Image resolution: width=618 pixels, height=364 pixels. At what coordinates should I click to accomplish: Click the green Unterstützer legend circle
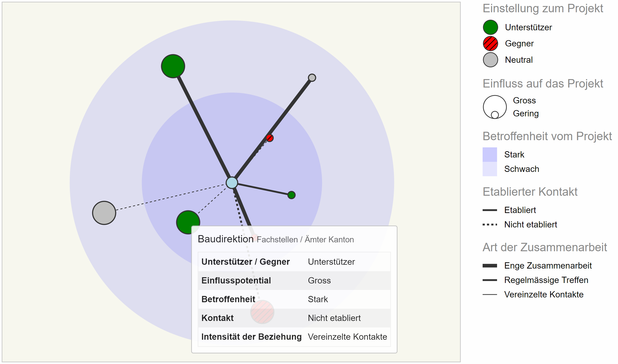[490, 27]
